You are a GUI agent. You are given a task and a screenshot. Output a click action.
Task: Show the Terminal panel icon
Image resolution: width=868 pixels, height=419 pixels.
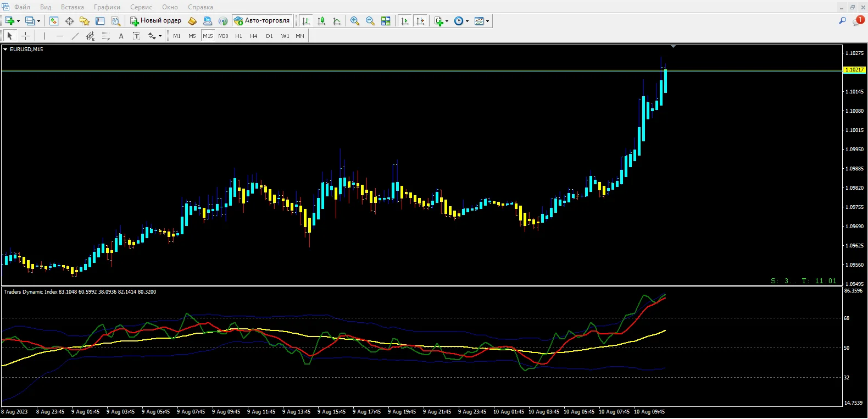pos(100,21)
